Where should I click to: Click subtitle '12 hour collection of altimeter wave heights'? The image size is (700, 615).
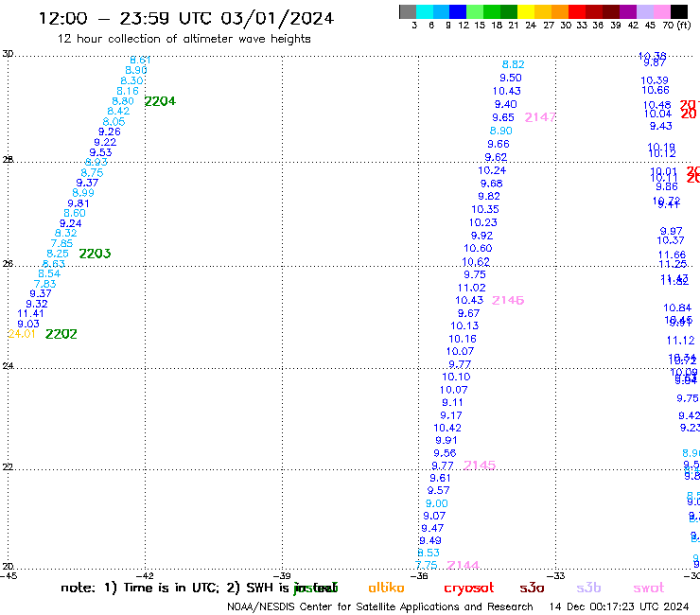coord(184,39)
